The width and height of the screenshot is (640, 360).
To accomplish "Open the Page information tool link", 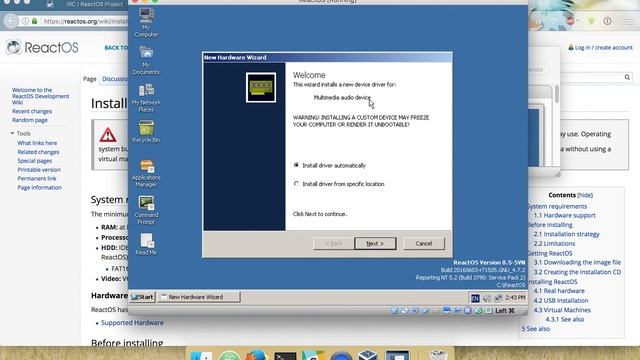I will (x=40, y=187).
